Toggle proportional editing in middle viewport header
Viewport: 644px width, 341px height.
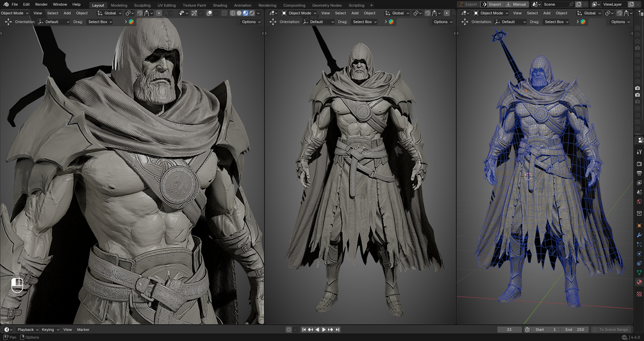(x=447, y=13)
